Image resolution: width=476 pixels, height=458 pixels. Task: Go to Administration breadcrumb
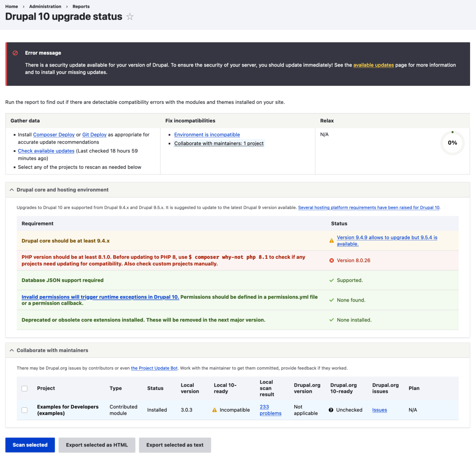(x=45, y=6)
